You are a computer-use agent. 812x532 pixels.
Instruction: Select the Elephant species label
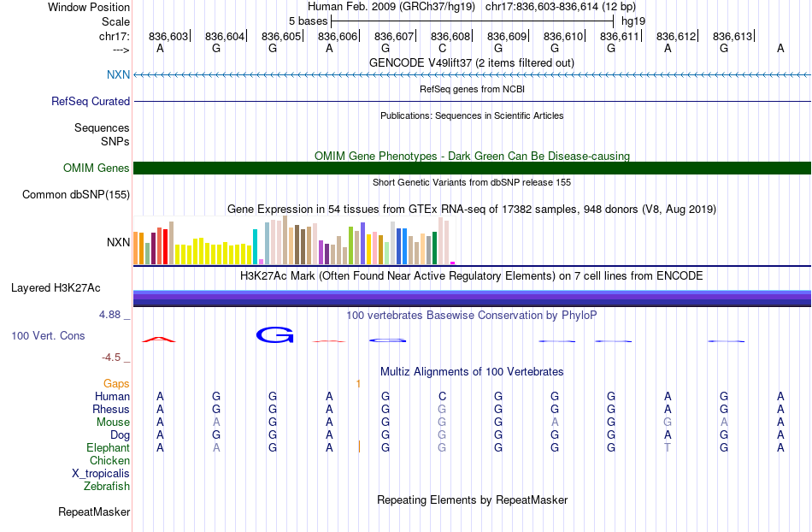(108, 447)
